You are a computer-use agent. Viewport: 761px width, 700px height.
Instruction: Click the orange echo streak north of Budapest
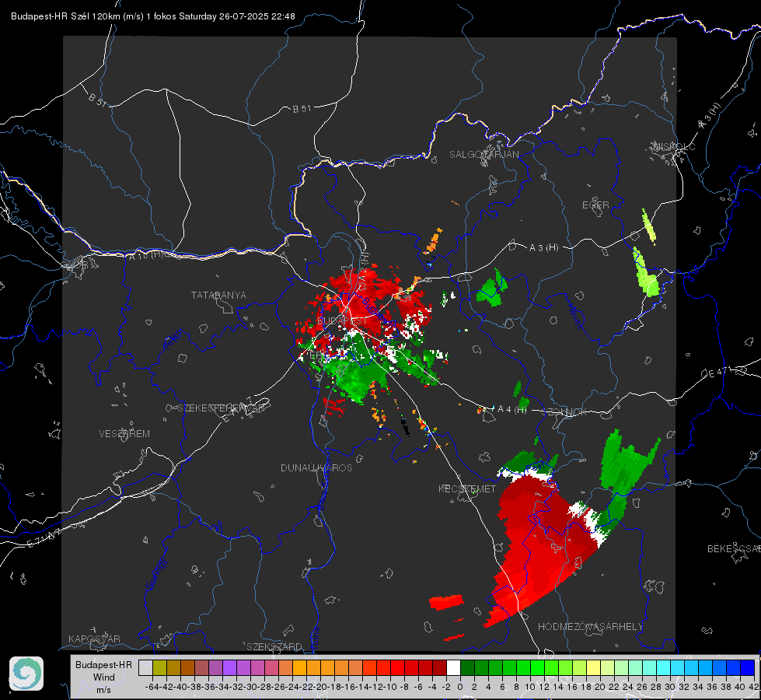click(x=433, y=241)
